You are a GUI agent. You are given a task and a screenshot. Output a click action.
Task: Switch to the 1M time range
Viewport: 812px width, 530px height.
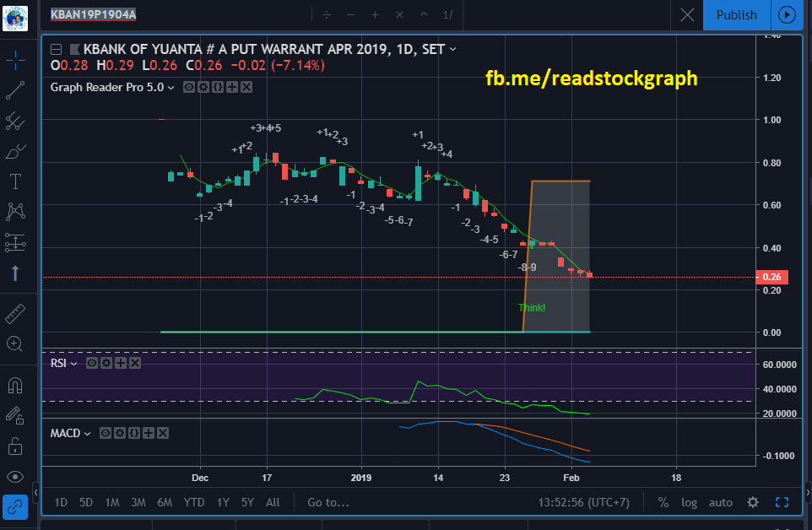click(112, 502)
